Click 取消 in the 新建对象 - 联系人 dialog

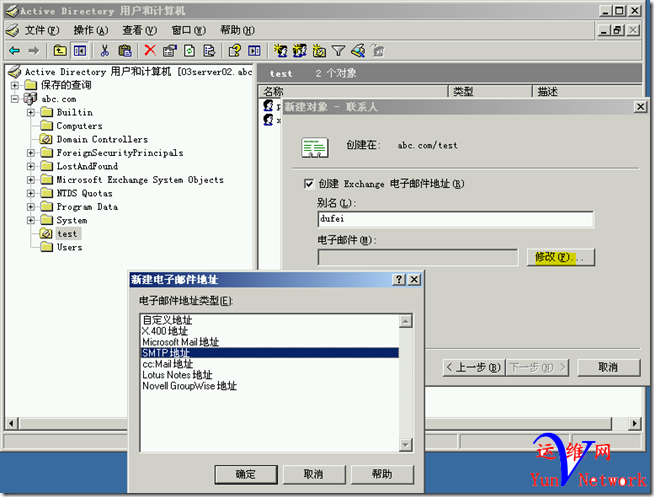[x=608, y=367]
